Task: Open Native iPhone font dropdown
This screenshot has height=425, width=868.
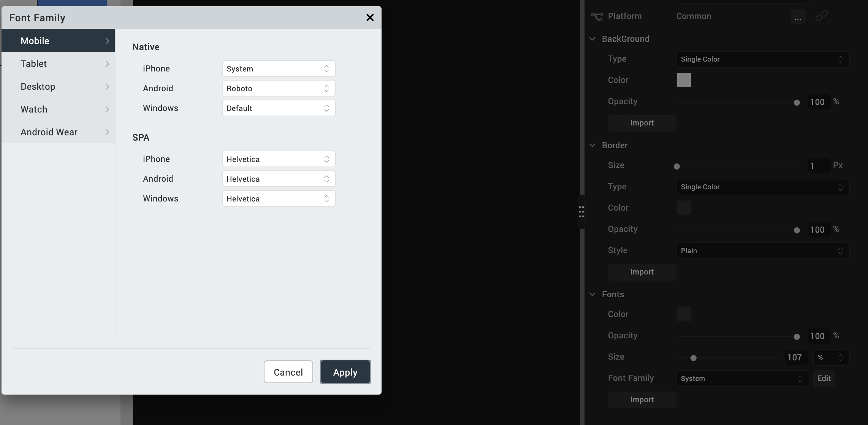Action: 279,69
